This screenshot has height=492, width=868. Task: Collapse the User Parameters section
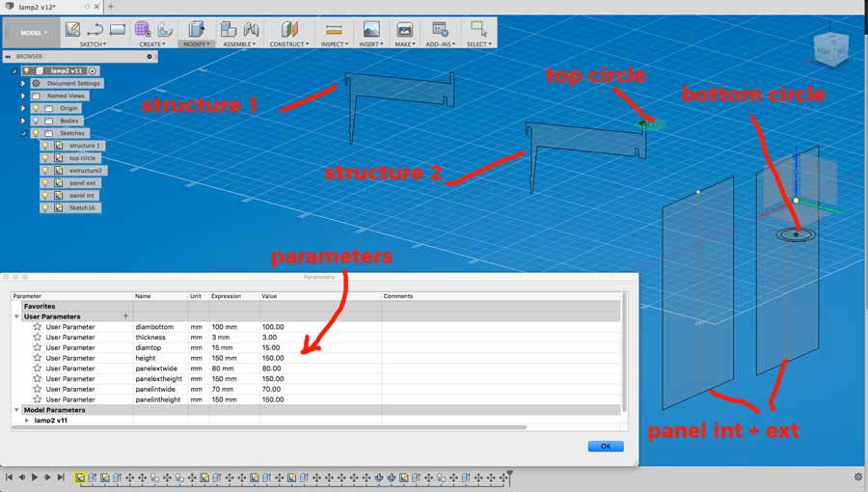click(16, 316)
